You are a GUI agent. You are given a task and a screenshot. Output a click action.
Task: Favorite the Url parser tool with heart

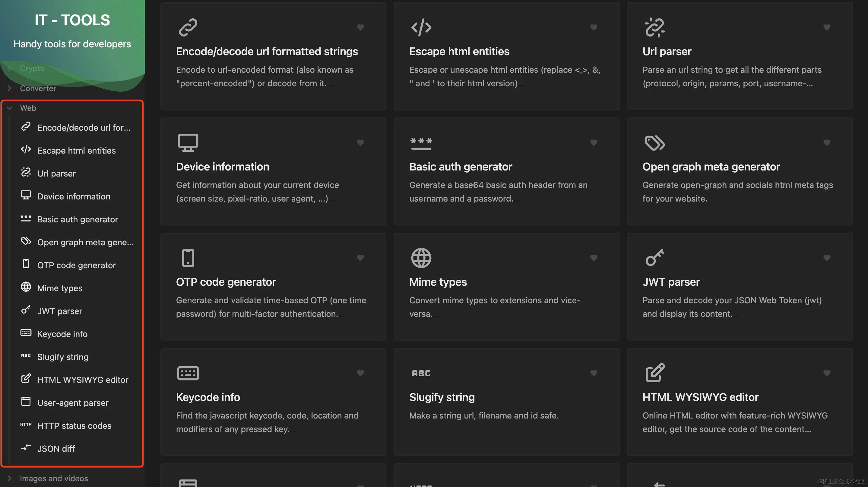pos(827,27)
